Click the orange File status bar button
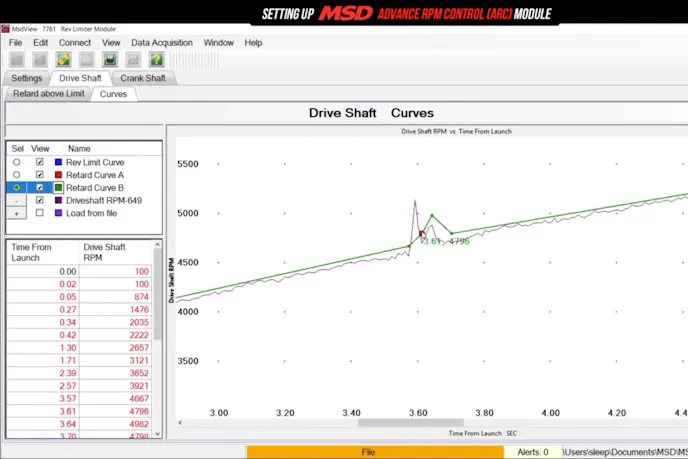Viewport: 688px width, 459px height. pos(368,452)
